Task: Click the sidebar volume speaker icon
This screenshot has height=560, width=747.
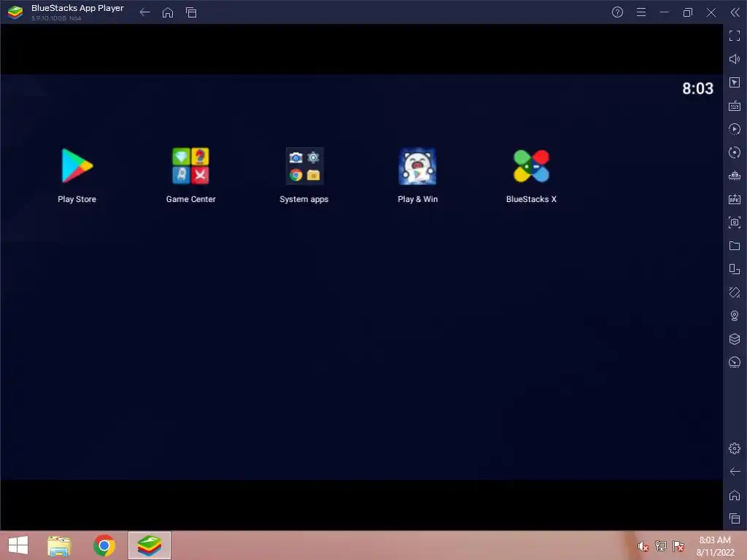Action: (735, 59)
